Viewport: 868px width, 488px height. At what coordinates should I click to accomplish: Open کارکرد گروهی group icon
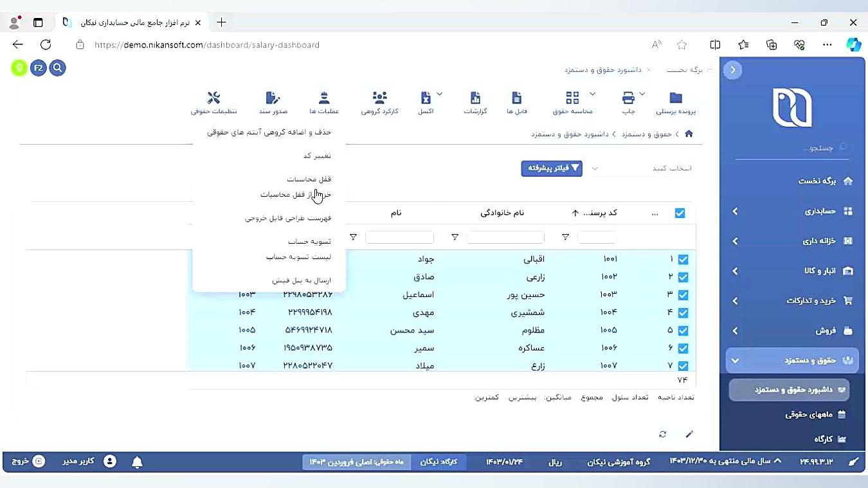[380, 98]
